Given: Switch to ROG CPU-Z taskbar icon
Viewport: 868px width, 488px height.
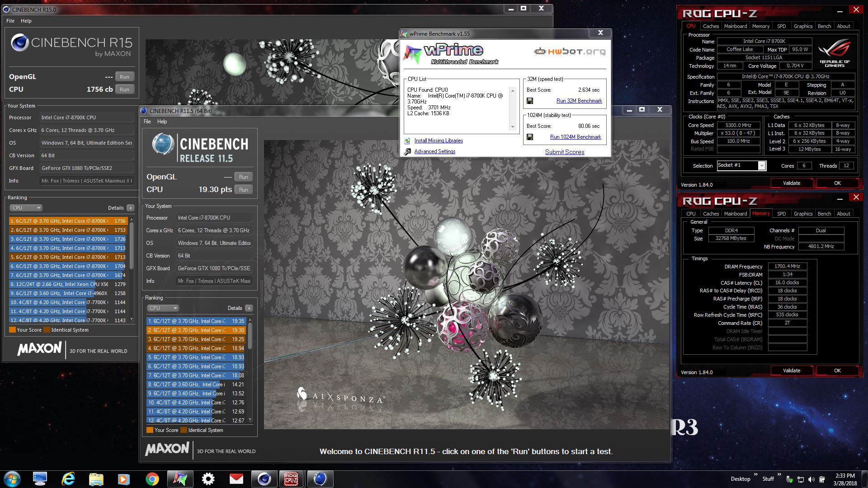Looking at the screenshot, I should pos(292,479).
